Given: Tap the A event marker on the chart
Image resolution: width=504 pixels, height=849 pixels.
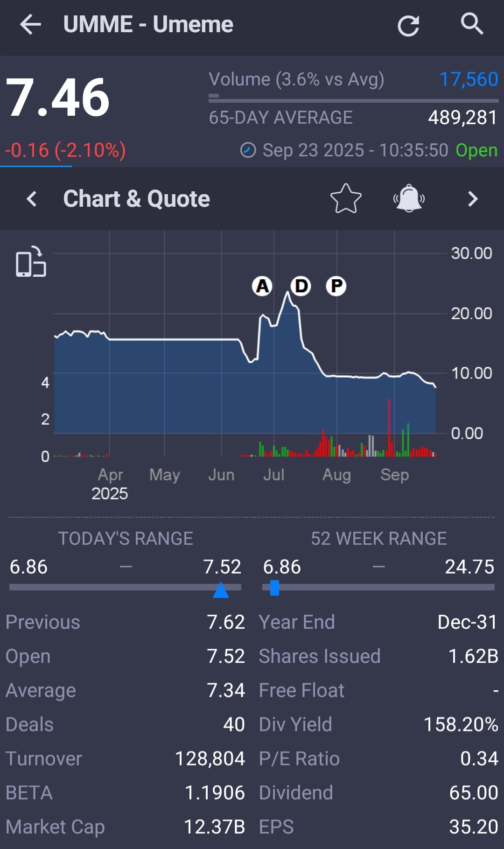Looking at the screenshot, I should [262, 286].
